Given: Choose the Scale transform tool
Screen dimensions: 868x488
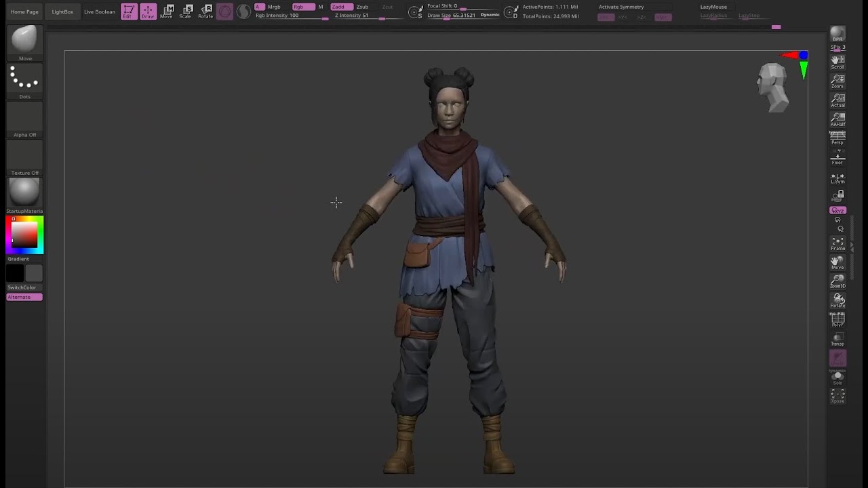Looking at the screenshot, I should 186,11.
